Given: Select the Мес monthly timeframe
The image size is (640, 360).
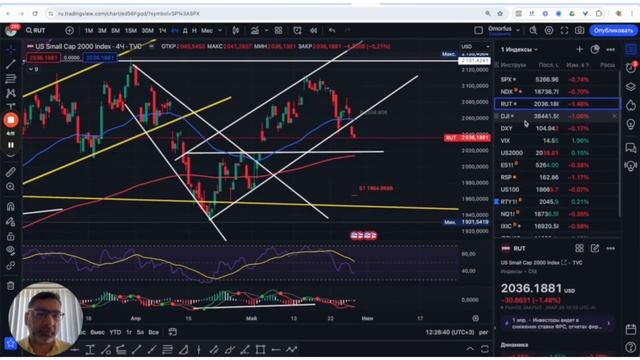Looking at the screenshot, I should (207, 31).
